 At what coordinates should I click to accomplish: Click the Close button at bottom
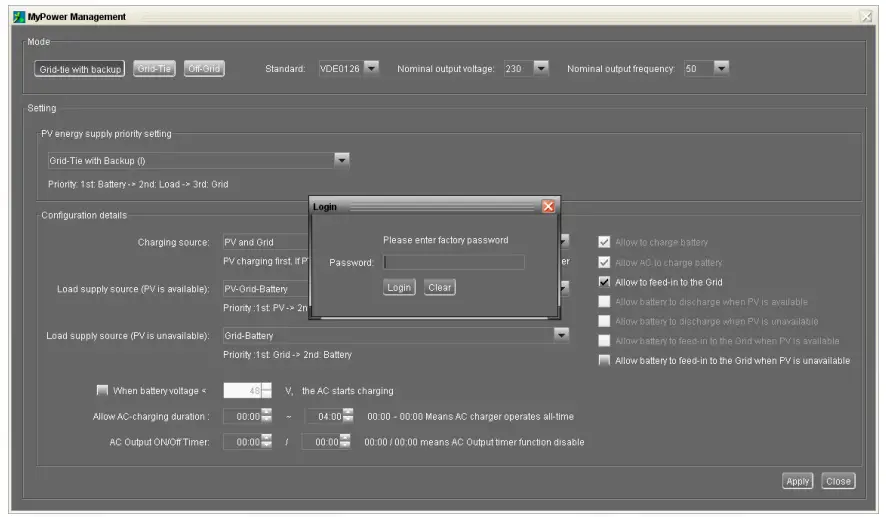pos(838,481)
